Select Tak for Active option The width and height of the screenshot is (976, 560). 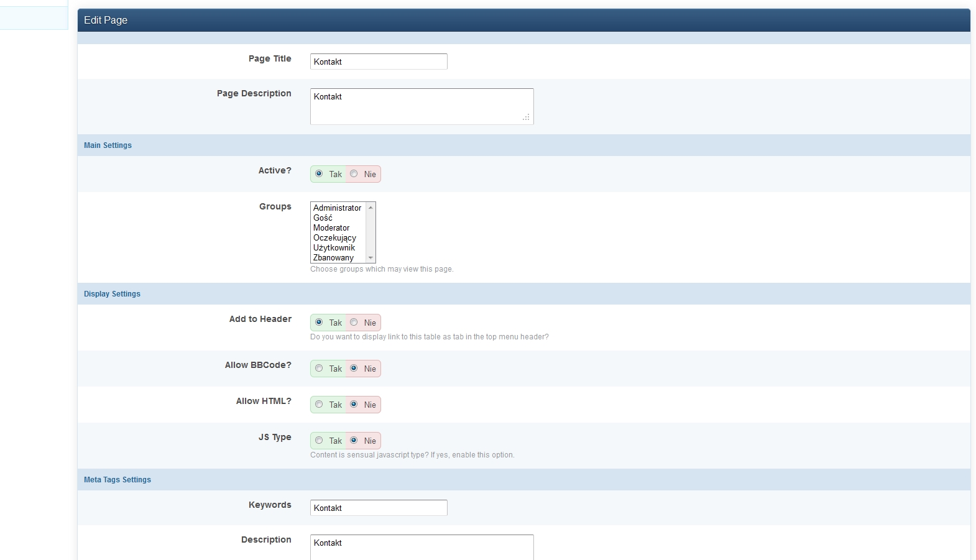coord(319,174)
